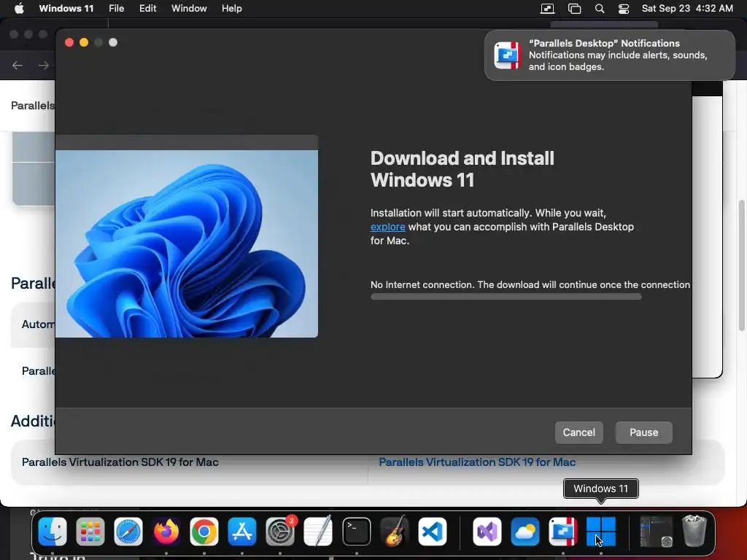Close the installer window with red button

tap(69, 42)
